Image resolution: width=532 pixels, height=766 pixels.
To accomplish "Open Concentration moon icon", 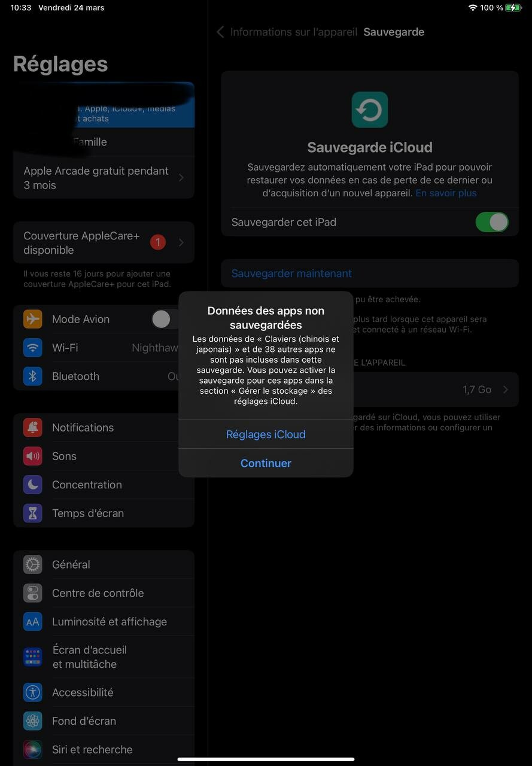I will coord(33,485).
